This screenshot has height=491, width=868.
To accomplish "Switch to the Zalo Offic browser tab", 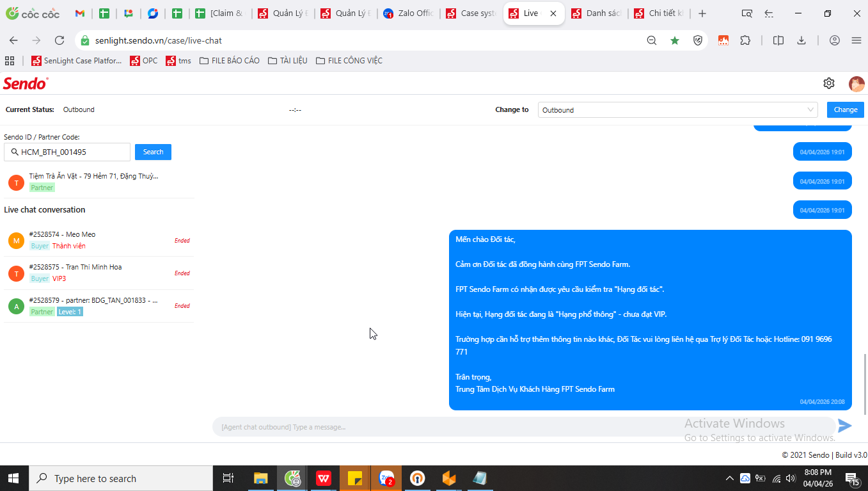I will [x=409, y=13].
